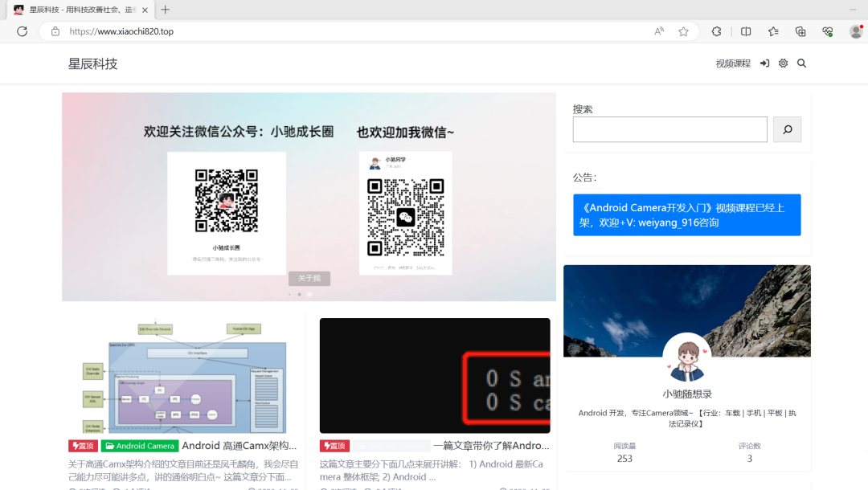
Task: Toggle split screen view icon
Action: click(746, 31)
